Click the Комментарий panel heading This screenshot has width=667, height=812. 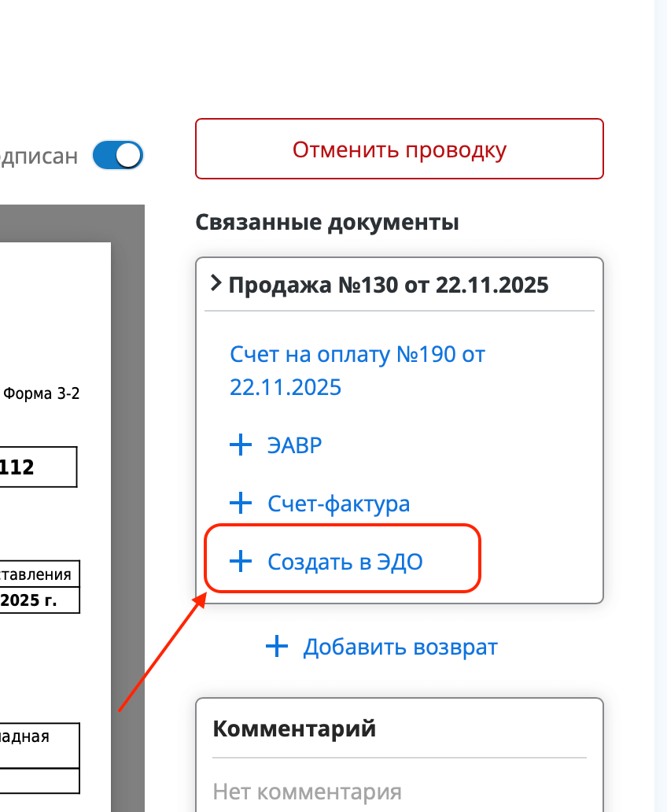pos(294,729)
